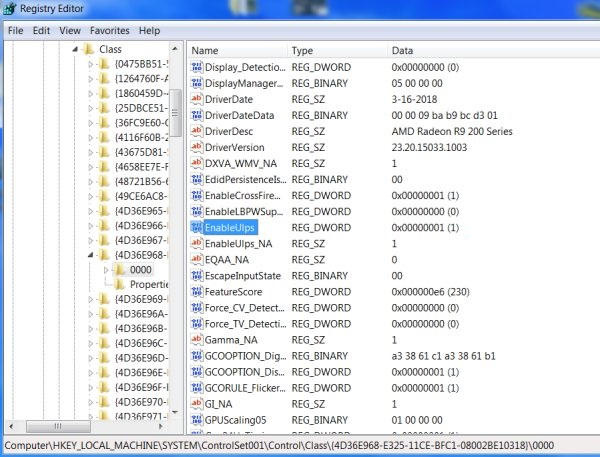Click the DisplayManager binary value icon
This screenshot has height=457, width=600.
[x=196, y=83]
